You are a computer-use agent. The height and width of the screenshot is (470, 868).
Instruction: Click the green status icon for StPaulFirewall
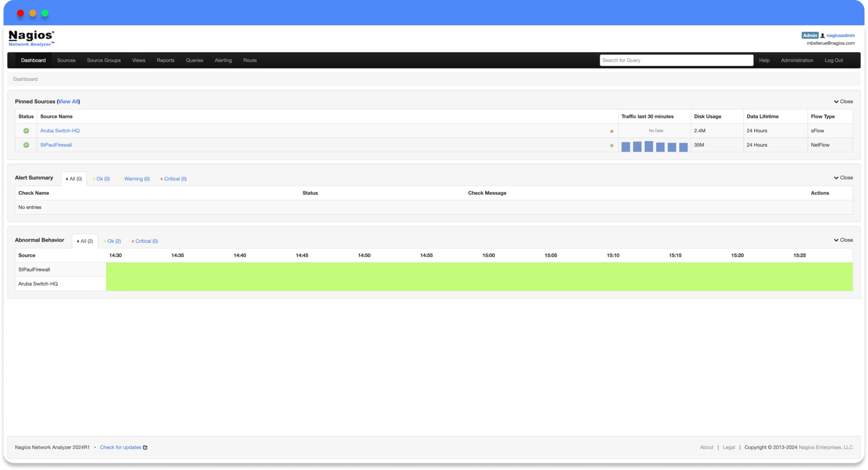coord(25,145)
